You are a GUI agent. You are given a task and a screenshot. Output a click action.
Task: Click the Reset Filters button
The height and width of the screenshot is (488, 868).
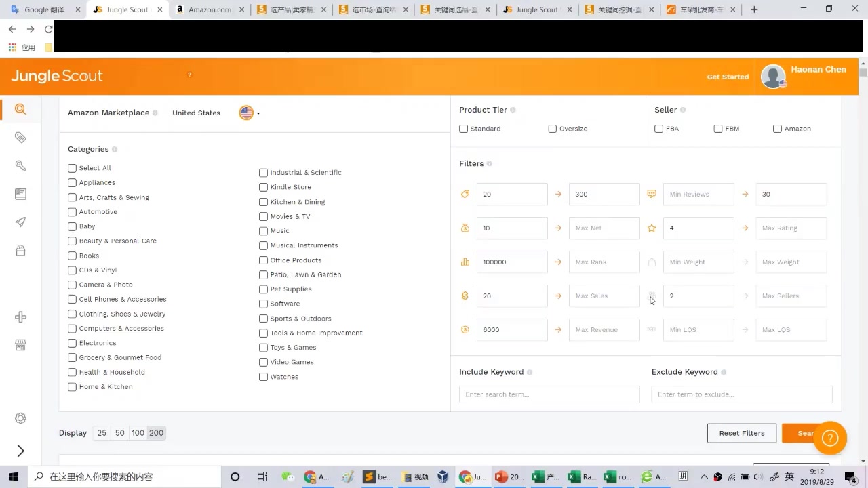tap(742, 433)
